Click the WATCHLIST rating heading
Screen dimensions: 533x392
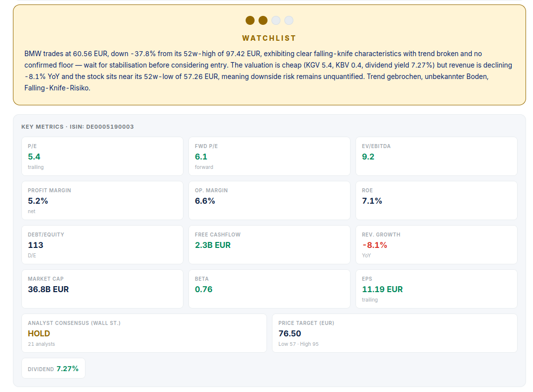tap(269, 38)
